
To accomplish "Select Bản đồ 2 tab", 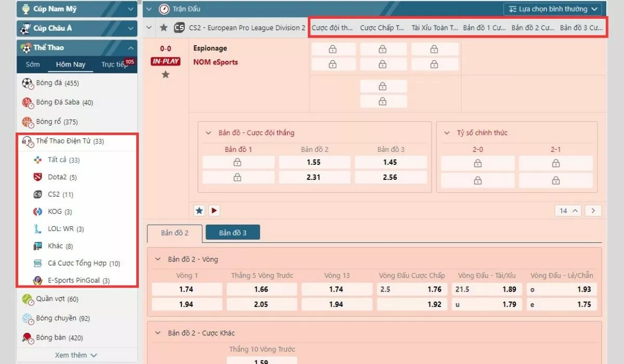I will click(x=175, y=232).
